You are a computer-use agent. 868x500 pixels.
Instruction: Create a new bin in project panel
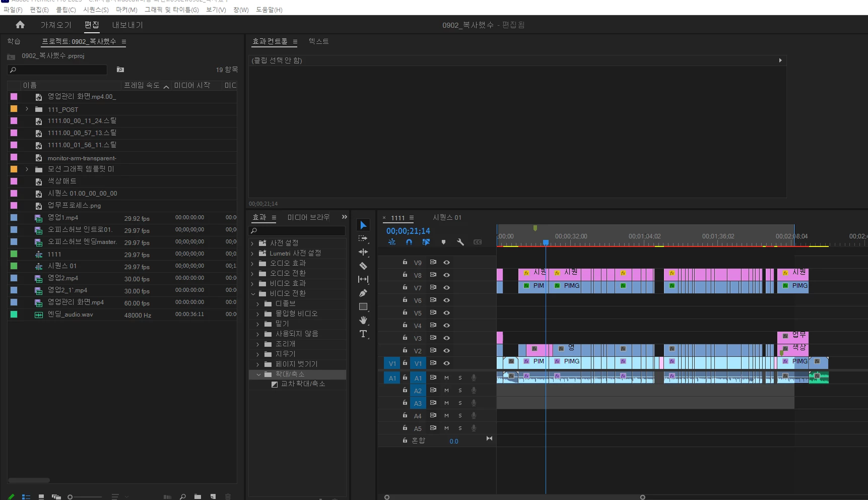198,497
